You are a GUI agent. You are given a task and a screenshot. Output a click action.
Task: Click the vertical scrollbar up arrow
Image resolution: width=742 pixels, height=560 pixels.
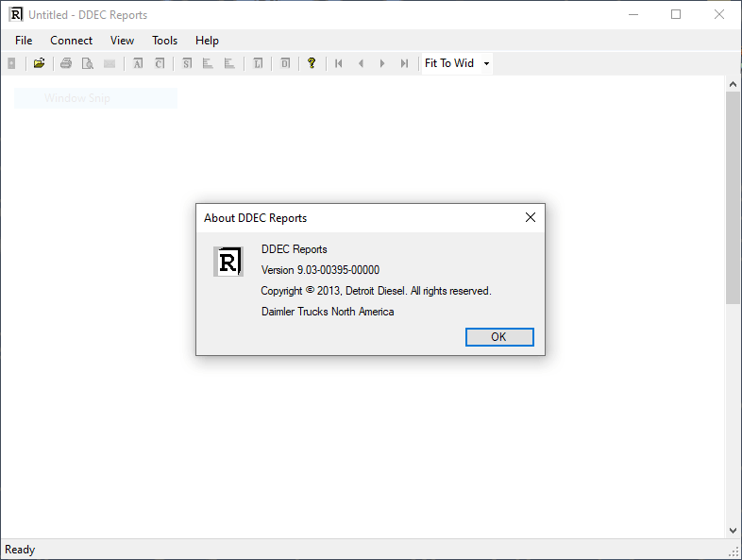[733, 84]
